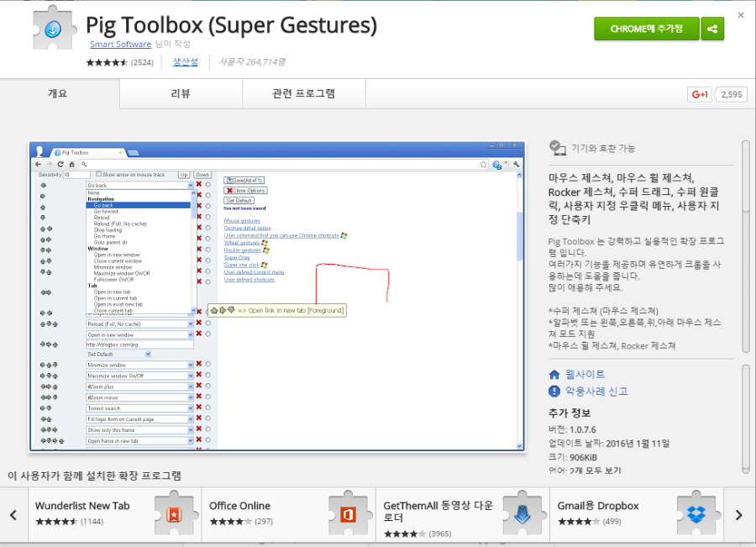Select the radio button in the Zoom plus row
The height and width of the screenshot is (547, 756).
click(x=207, y=386)
